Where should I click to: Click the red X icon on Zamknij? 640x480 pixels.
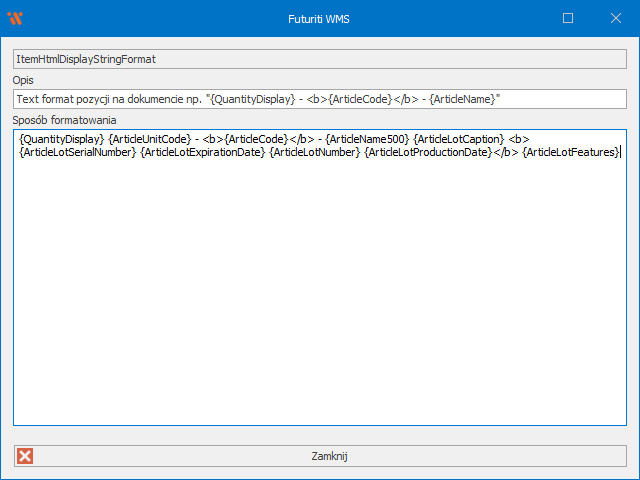pyautogui.click(x=25, y=456)
